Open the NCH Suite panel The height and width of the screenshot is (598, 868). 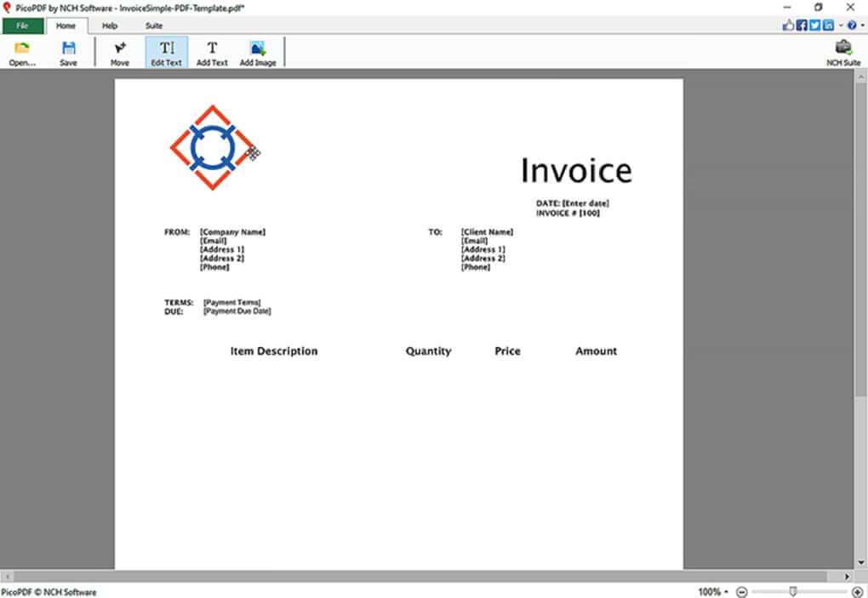point(842,51)
